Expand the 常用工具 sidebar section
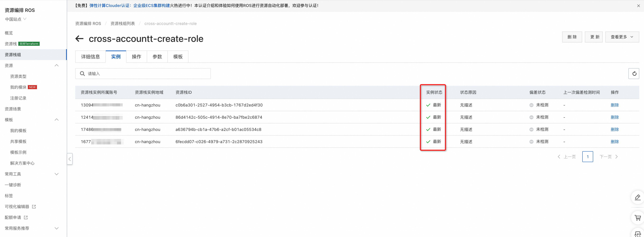The height and width of the screenshot is (237, 644). [56, 174]
